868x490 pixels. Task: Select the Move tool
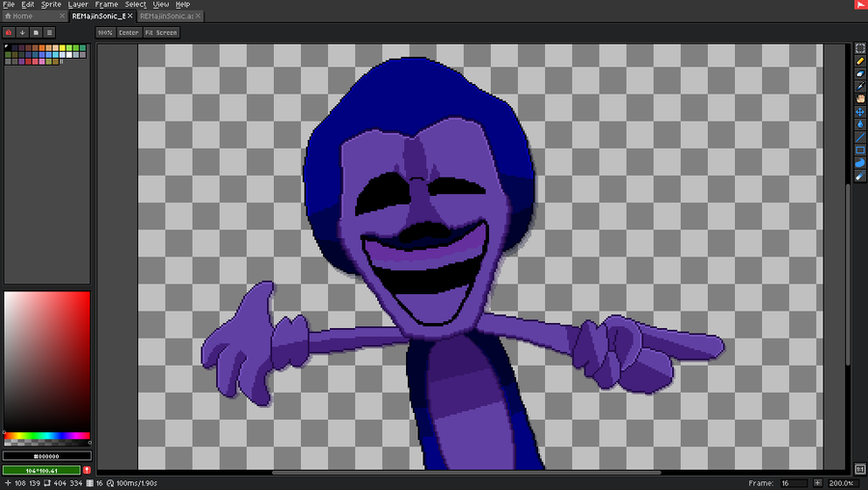[859, 112]
